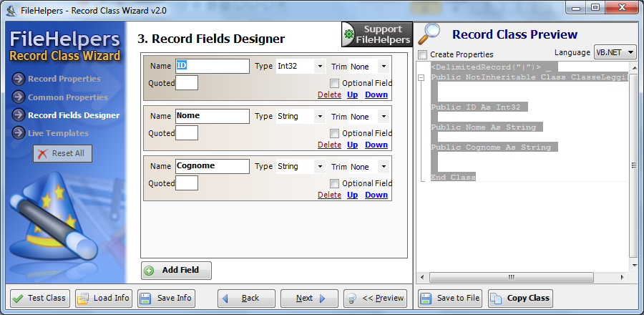The width and height of the screenshot is (644, 315).
Task: Click the Save to File button
Action: point(451,298)
